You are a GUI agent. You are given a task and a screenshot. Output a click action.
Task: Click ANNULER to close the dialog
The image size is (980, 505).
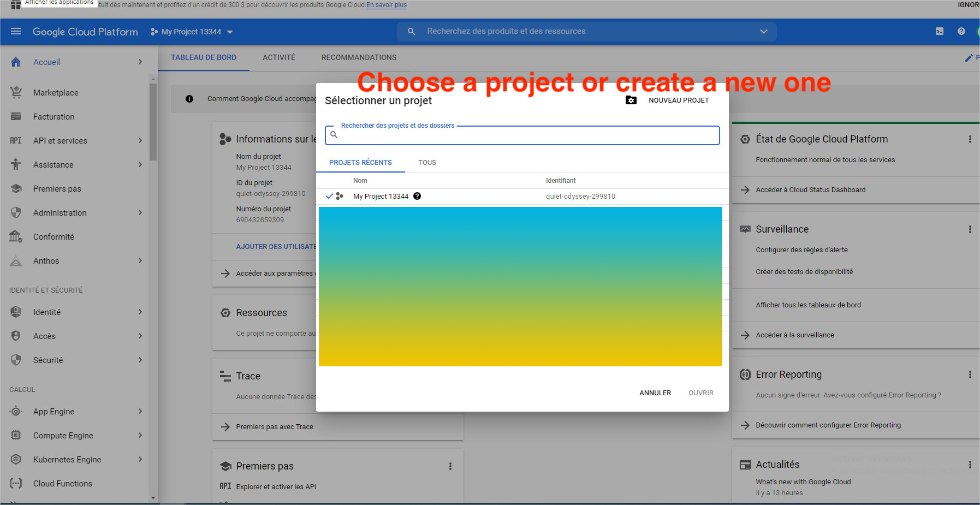655,393
